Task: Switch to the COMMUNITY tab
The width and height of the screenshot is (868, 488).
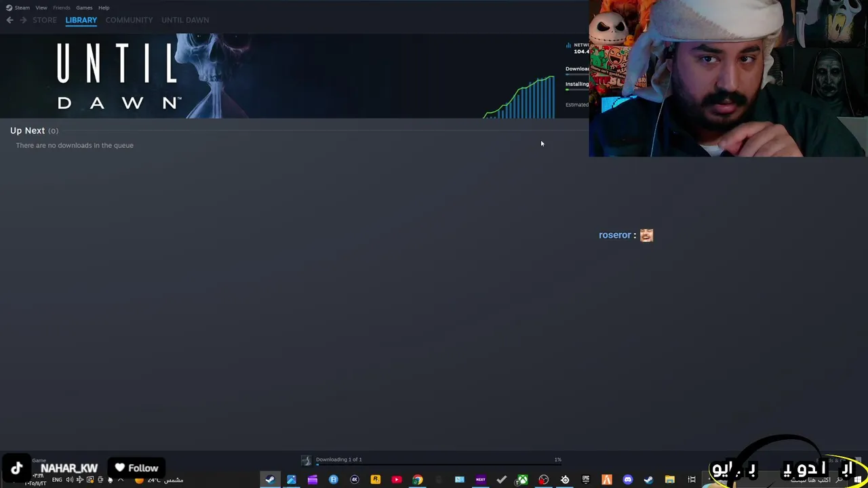Action: click(x=129, y=20)
